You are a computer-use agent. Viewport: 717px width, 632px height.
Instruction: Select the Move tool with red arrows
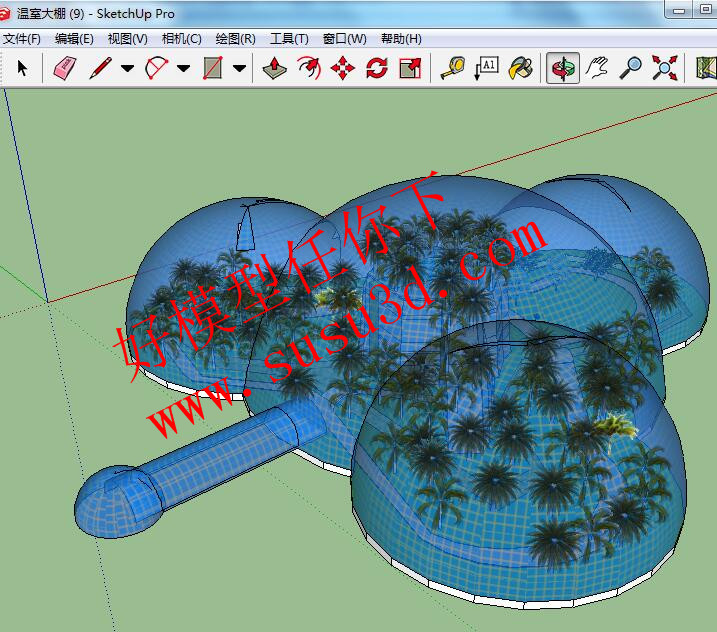pos(342,68)
